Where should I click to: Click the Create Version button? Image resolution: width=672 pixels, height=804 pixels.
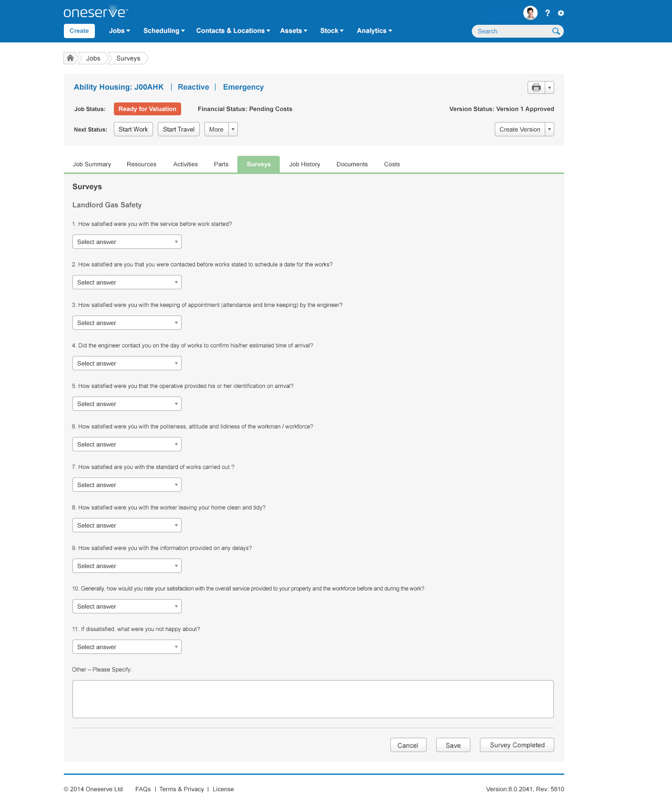tap(519, 129)
